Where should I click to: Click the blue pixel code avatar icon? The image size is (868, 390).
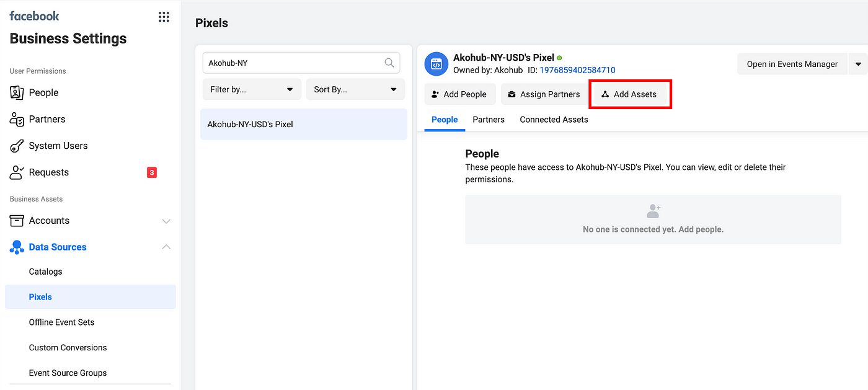tap(436, 64)
